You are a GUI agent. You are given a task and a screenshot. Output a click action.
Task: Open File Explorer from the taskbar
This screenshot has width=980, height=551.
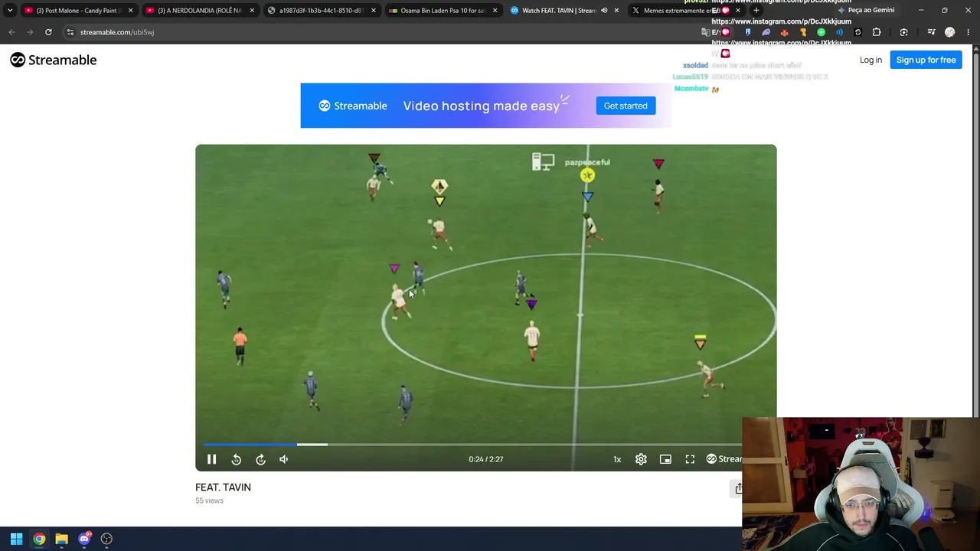[x=61, y=539]
